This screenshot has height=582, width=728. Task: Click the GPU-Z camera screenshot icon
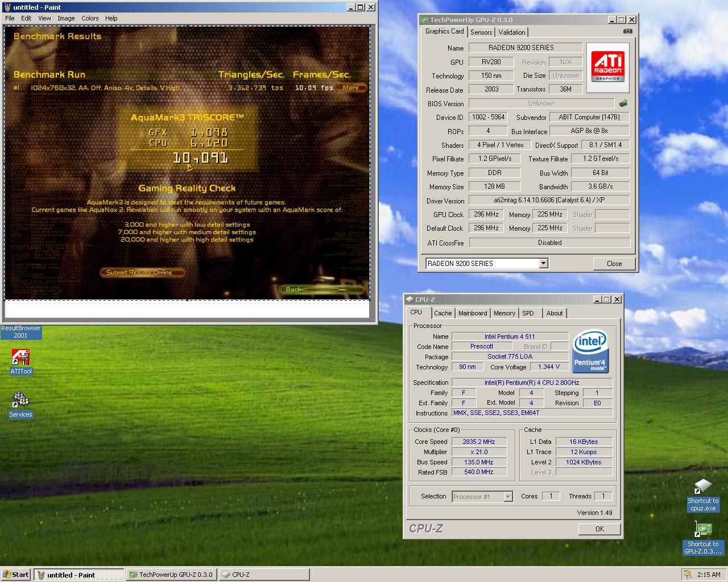click(627, 31)
